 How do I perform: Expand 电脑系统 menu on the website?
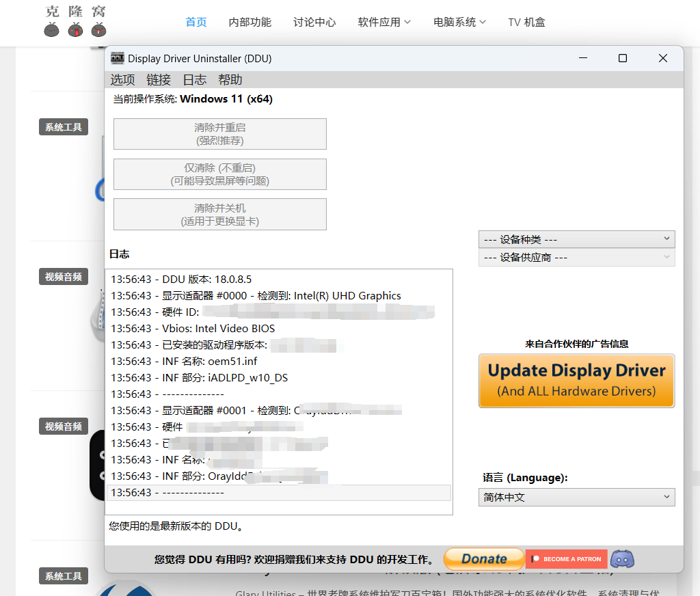tap(459, 22)
